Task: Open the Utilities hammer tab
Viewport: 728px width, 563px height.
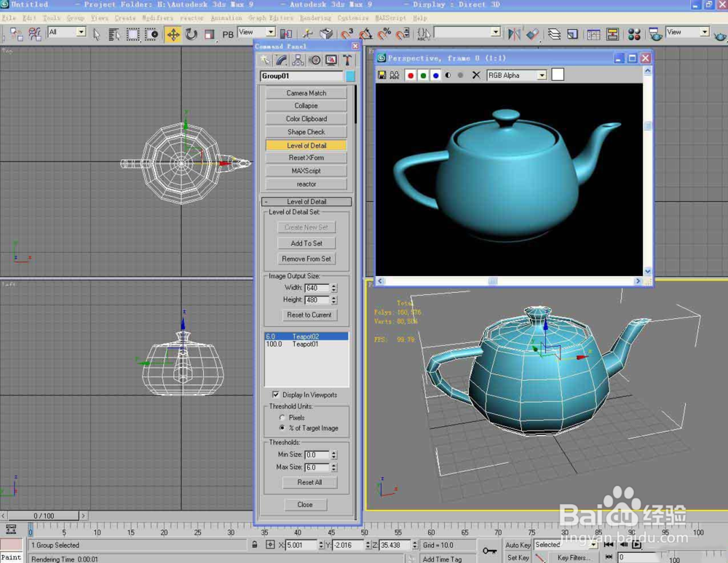Action: (347, 60)
